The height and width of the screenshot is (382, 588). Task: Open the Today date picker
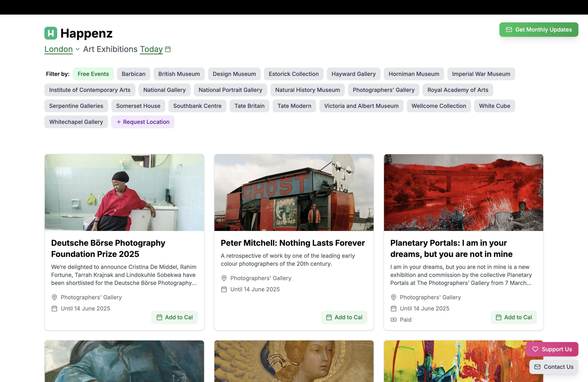[x=151, y=49]
